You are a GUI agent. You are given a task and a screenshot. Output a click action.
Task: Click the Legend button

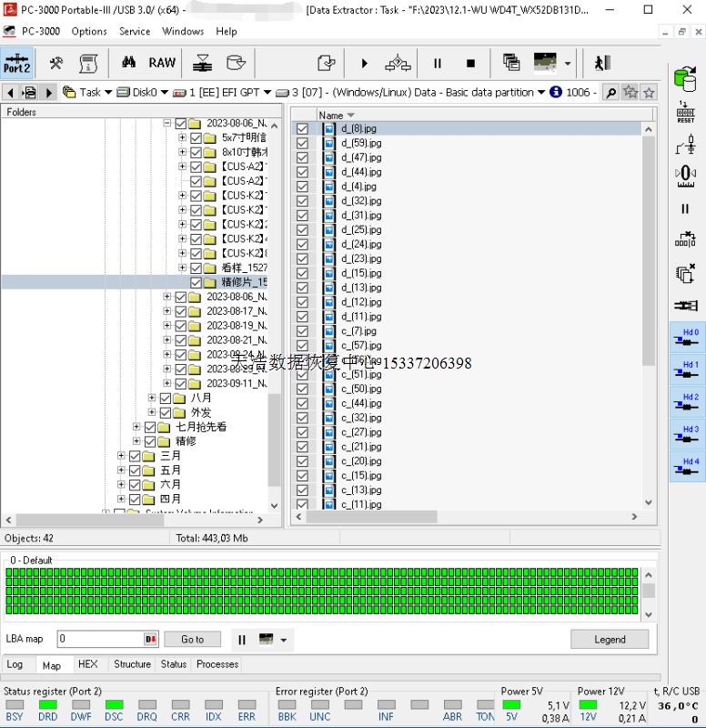coord(609,640)
